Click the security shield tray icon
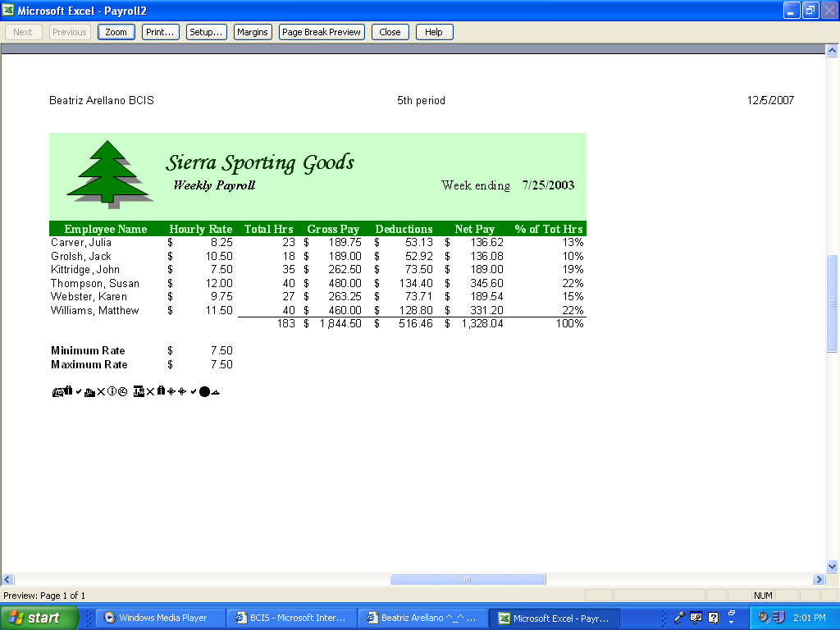This screenshot has height=630, width=840. [x=778, y=618]
